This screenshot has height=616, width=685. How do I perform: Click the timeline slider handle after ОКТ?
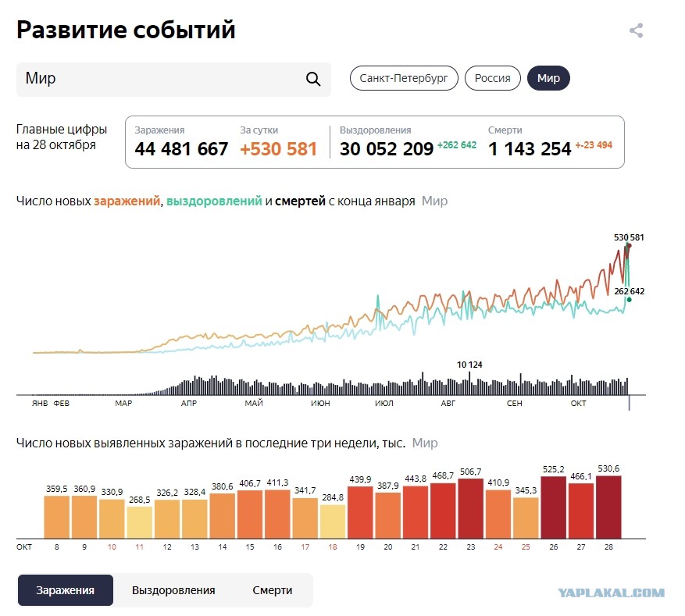(x=629, y=403)
